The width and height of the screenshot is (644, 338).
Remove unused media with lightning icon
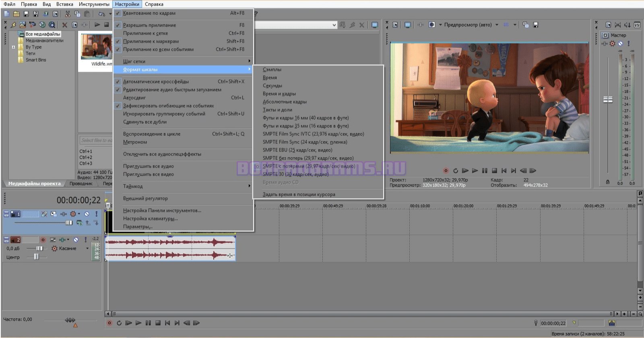[13, 25]
